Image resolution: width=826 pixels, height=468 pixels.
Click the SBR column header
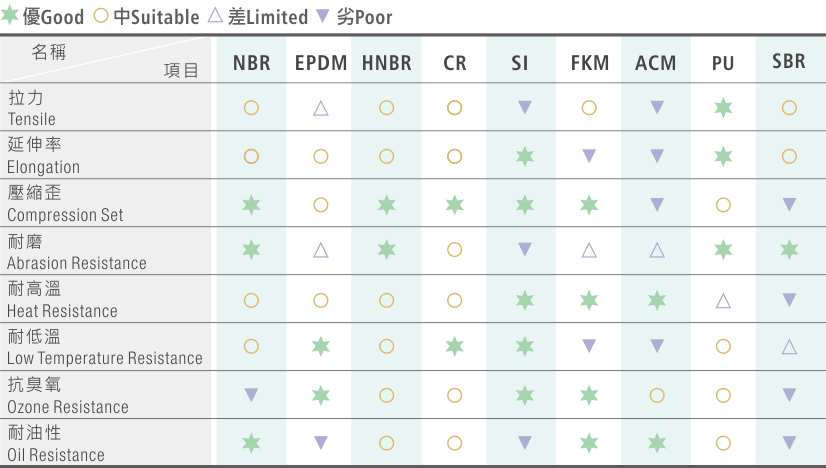point(789,61)
